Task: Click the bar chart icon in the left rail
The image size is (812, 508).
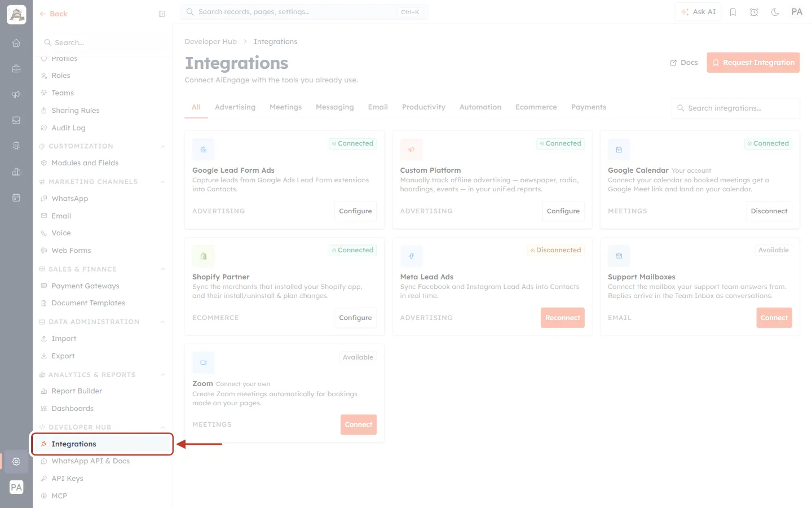Action: [x=16, y=172]
